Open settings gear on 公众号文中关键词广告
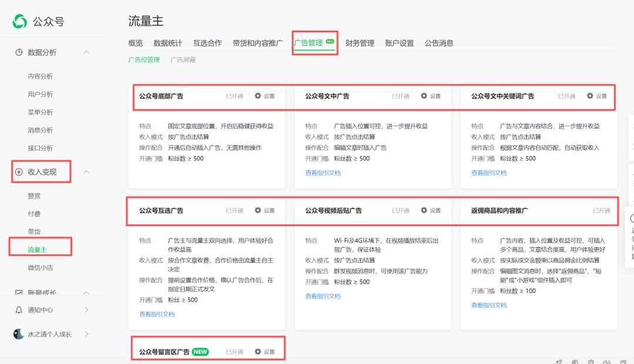The image size is (634, 364). coord(591,96)
